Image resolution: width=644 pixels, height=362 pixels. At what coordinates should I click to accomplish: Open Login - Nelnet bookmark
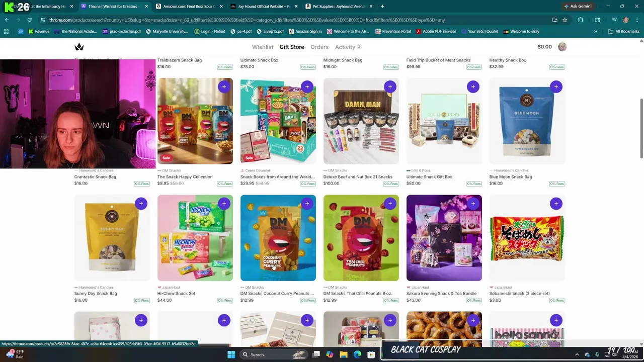coord(210,31)
